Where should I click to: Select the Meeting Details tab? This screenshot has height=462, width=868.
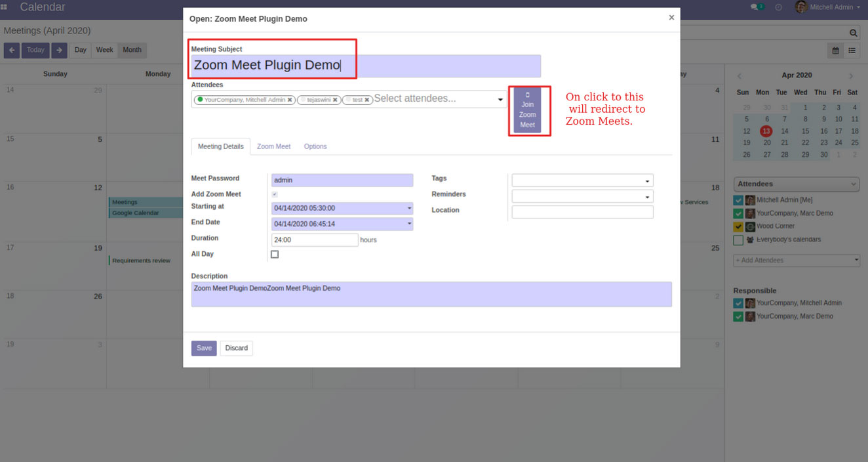tap(220, 146)
